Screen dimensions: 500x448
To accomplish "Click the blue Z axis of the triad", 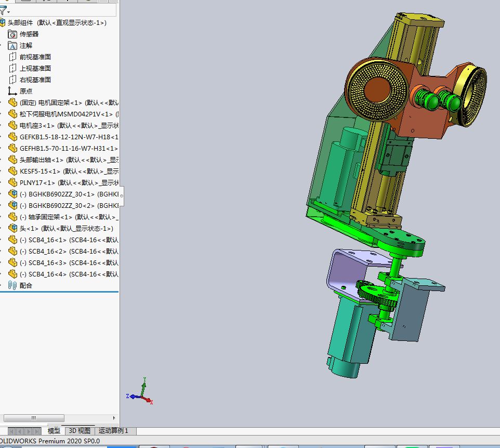I will tap(134, 397).
